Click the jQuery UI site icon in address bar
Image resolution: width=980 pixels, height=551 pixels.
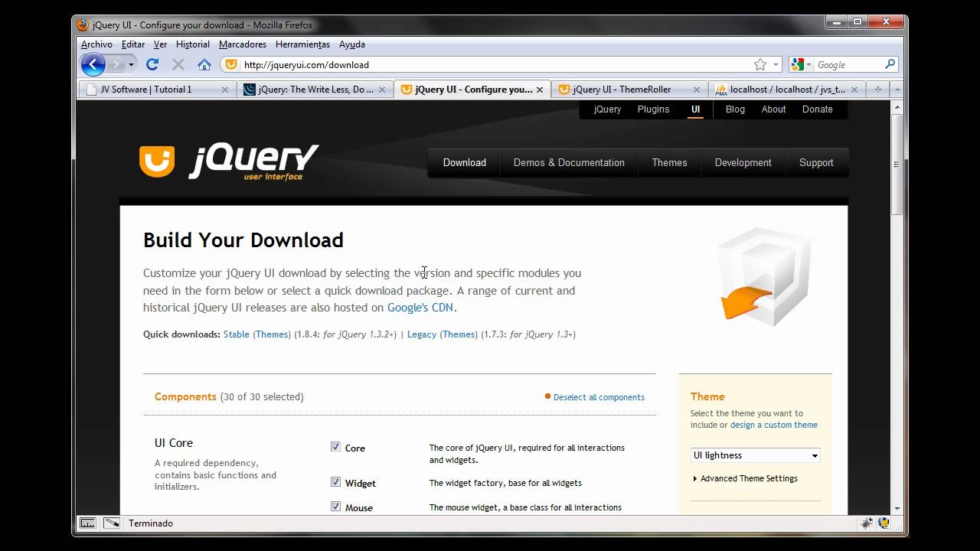(x=231, y=64)
